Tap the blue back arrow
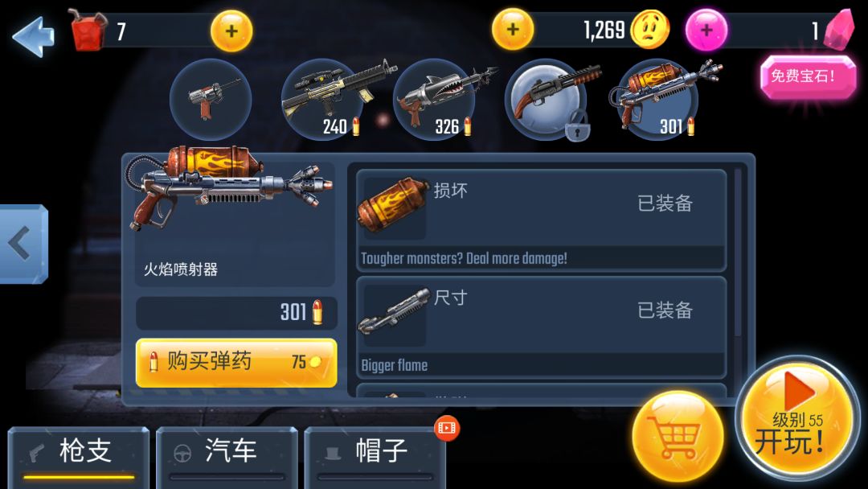Image resolution: width=868 pixels, height=489 pixels. coord(34,36)
